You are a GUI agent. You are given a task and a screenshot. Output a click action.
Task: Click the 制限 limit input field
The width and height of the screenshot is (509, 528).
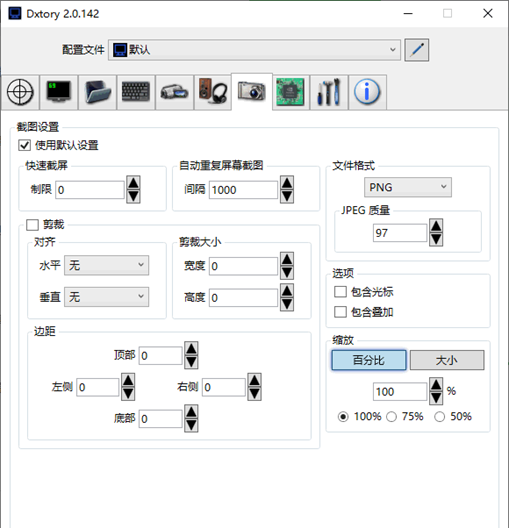coord(90,190)
